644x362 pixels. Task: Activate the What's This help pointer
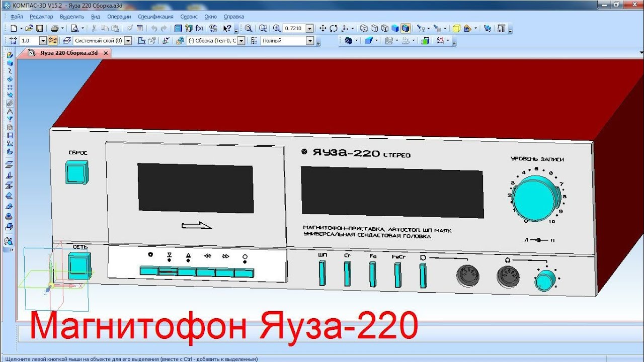point(227,29)
